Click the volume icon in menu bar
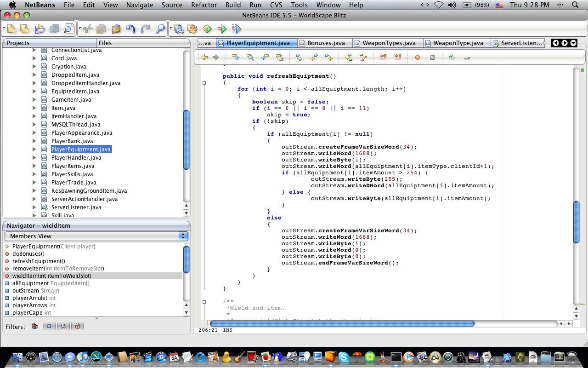 pos(452,5)
